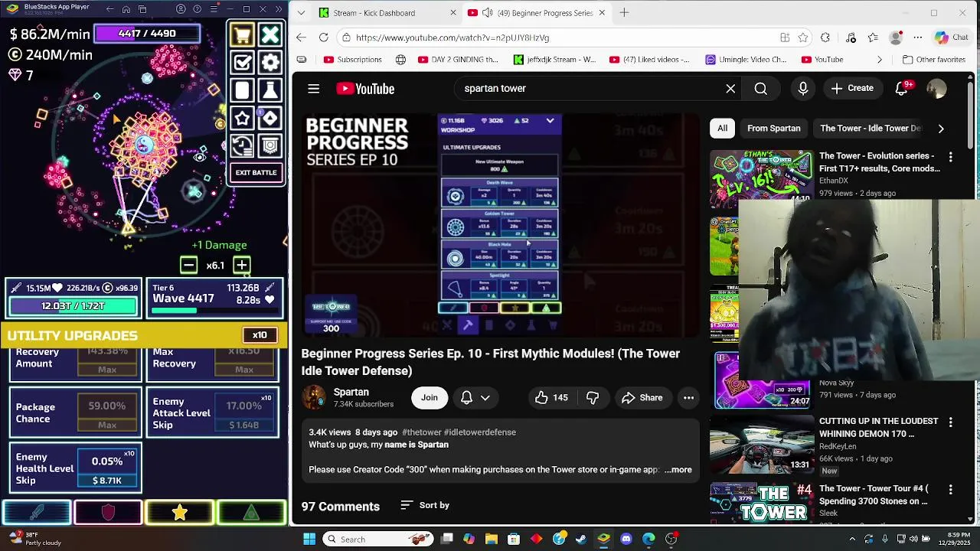This screenshot has width=980, height=551.
Task: Add page to favorites star icon
Action: tap(802, 37)
